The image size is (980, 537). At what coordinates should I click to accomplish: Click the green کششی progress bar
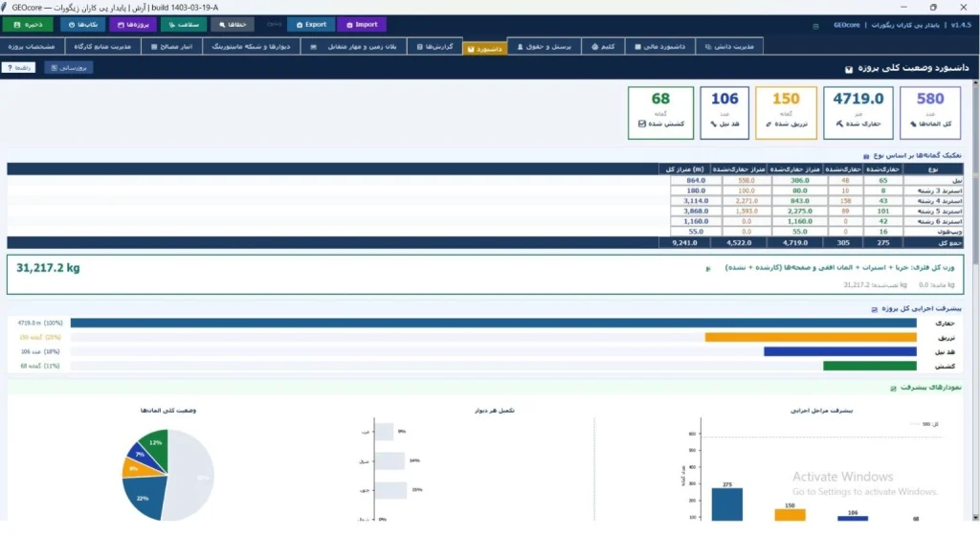869,366
